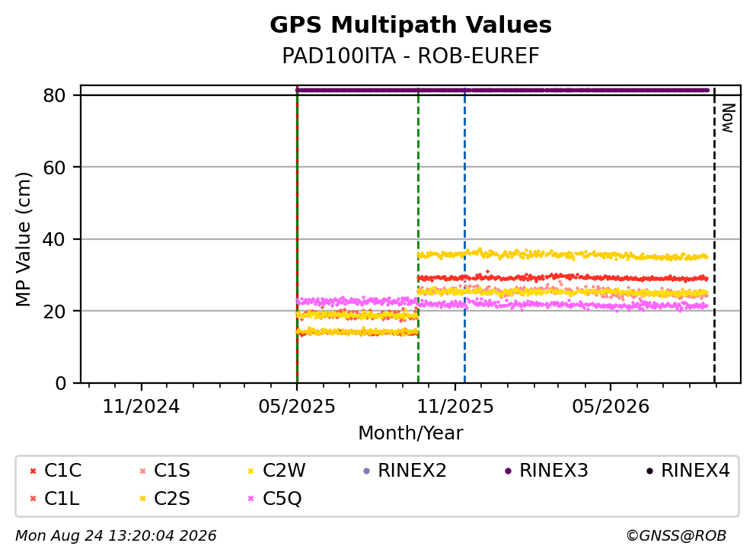Click the C2W yellow legend marker

click(250, 471)
